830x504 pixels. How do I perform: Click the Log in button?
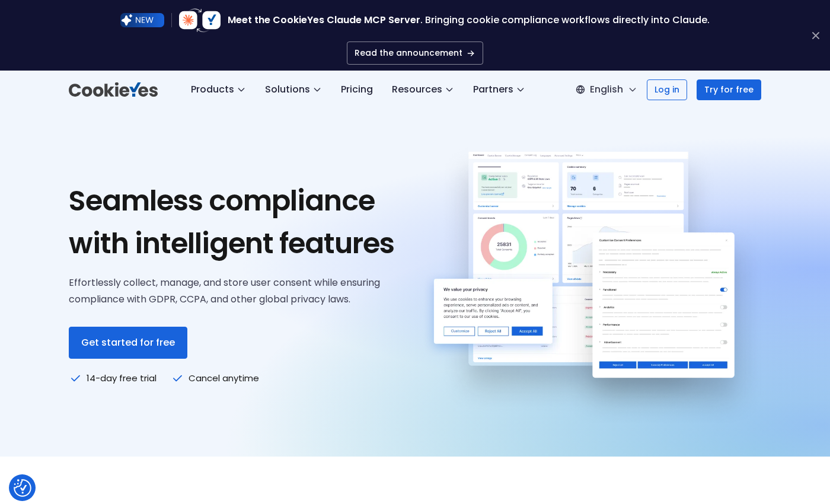point(667,90)
